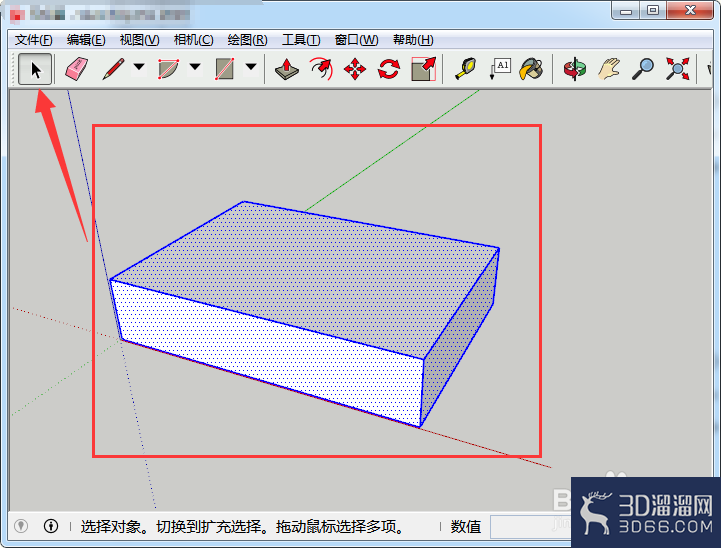
Task: Open the 绘图(R) menu
Action: pos(247,40)
